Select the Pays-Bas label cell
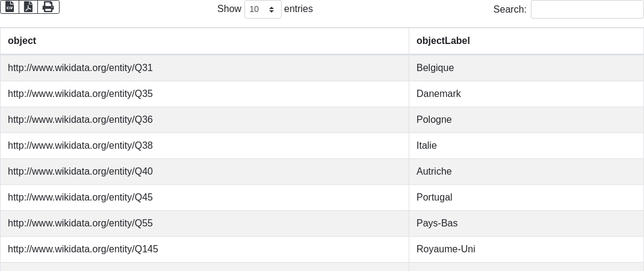 pos(526,223)
